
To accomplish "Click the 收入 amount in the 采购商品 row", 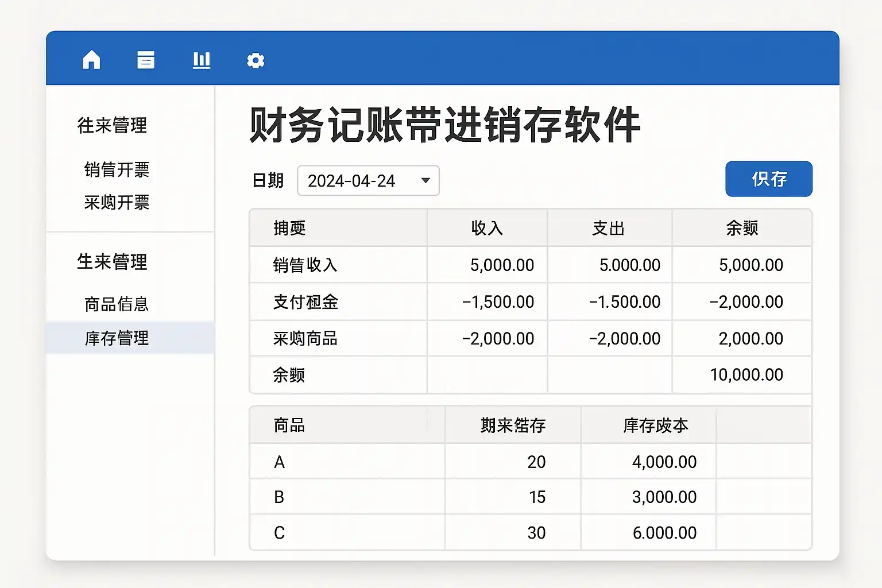I will tap(498, 338).
